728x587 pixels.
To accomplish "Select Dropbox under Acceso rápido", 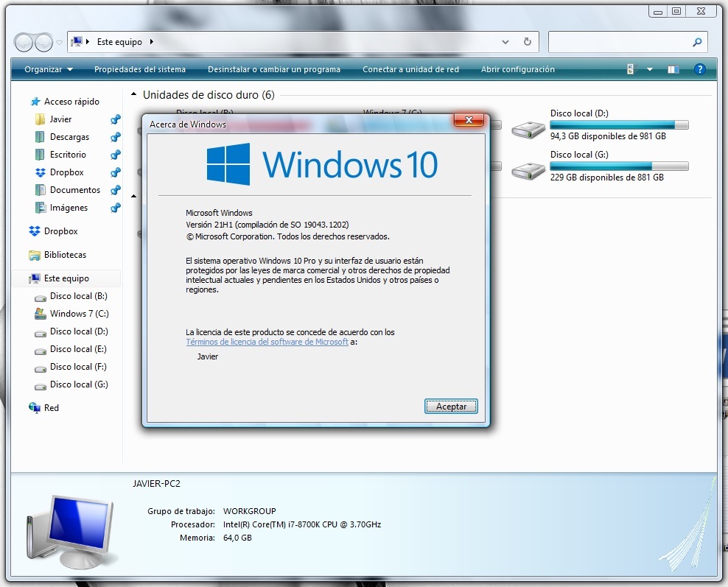I will coord(66,172).
